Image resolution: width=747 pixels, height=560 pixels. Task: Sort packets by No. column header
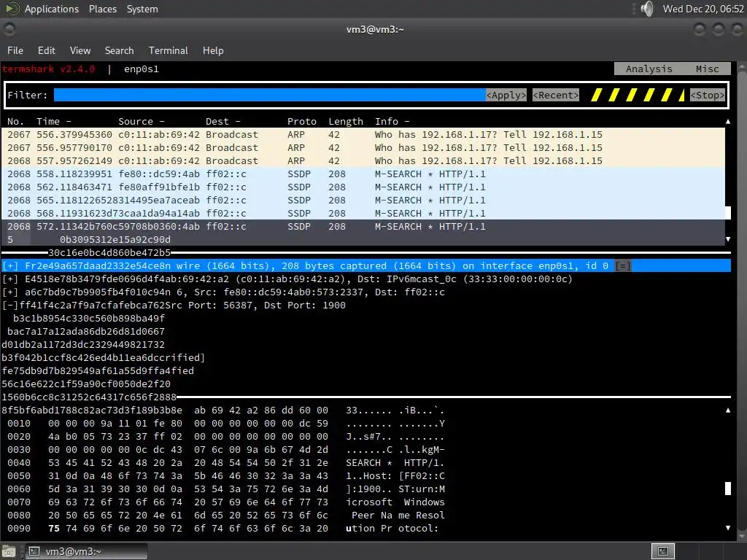pyautogui.click(x=15, y=122)
